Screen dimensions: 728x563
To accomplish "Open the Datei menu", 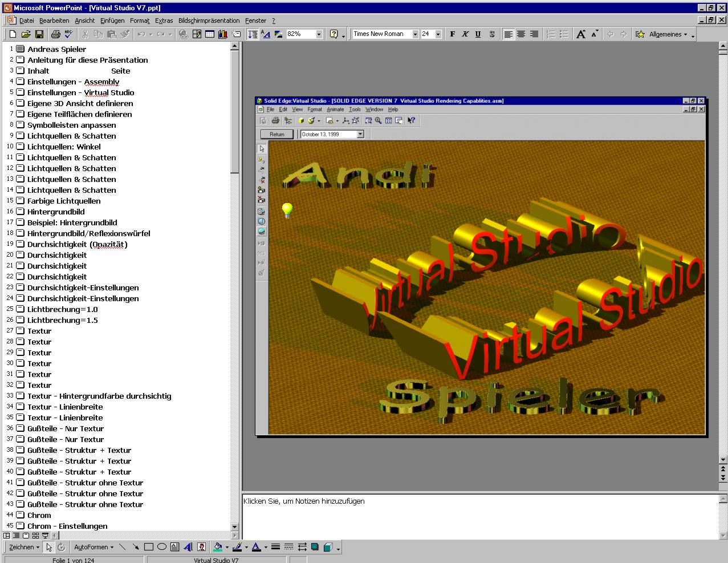I will 27,21.
